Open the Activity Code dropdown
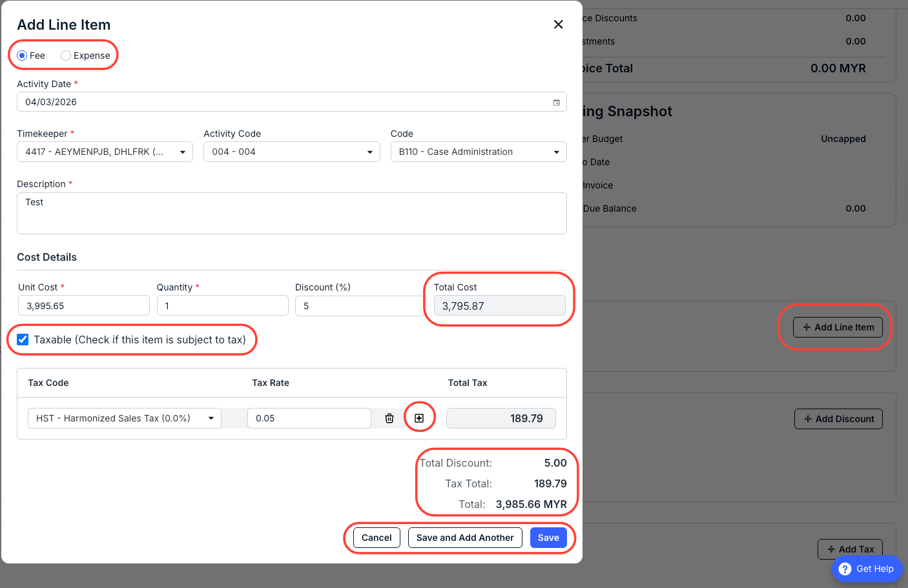The image size is (908, 588). click(292, 152)
